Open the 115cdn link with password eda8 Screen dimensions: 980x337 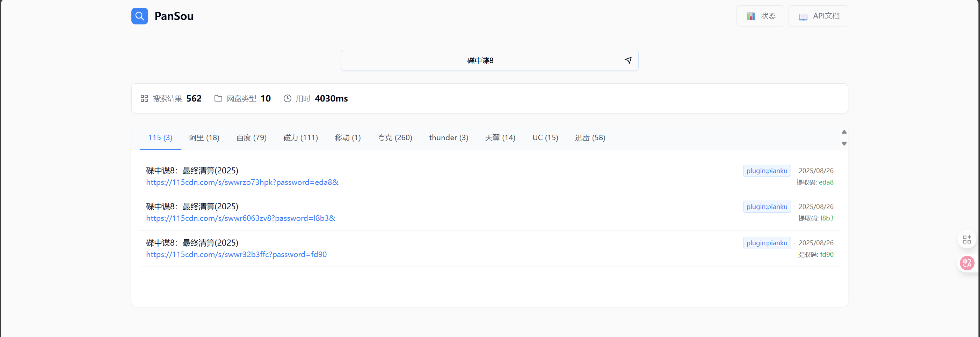coord(242,182)
